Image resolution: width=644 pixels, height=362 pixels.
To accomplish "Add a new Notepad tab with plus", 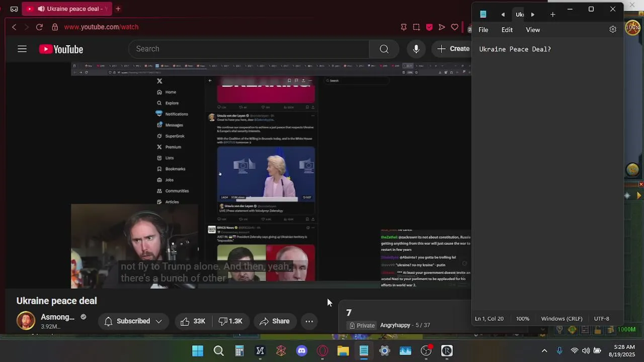I will tap(552, 15).
